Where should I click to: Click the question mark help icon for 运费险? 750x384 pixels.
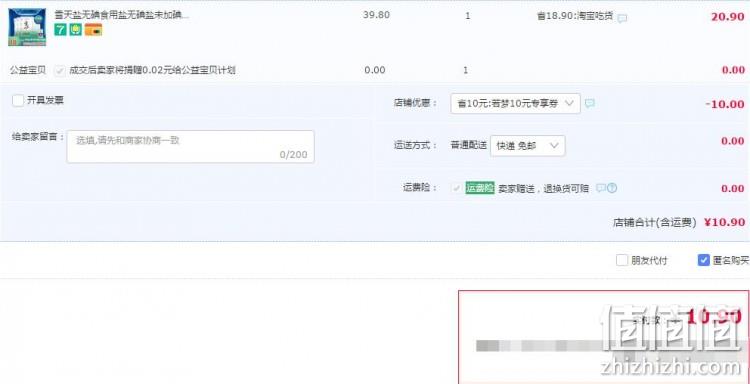tap(612, 188)
